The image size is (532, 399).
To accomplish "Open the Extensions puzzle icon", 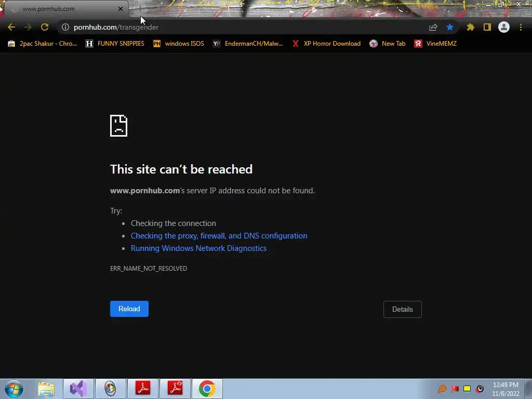I will (x=471, y=27).
